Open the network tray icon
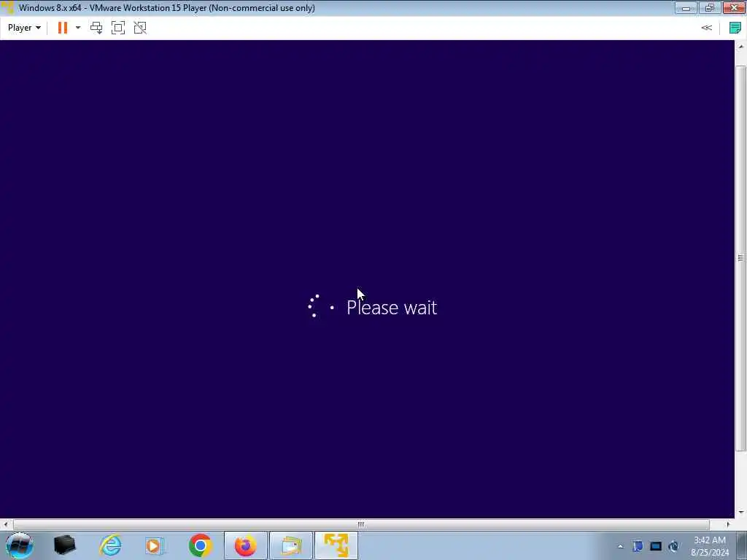Image resolution: width=747 pixels, height=560 pixels. point(673,546)
